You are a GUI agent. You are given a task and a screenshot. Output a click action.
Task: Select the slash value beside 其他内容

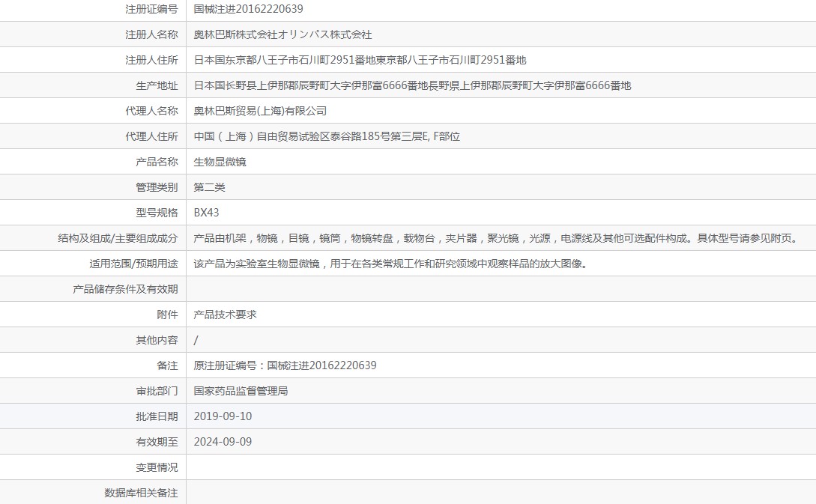click(196, 340)
